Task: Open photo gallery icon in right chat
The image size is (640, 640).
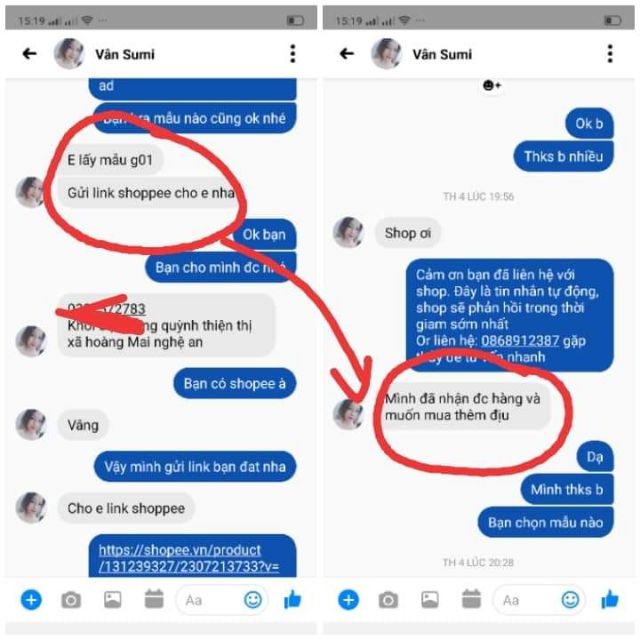Action: tap(430, 600)
